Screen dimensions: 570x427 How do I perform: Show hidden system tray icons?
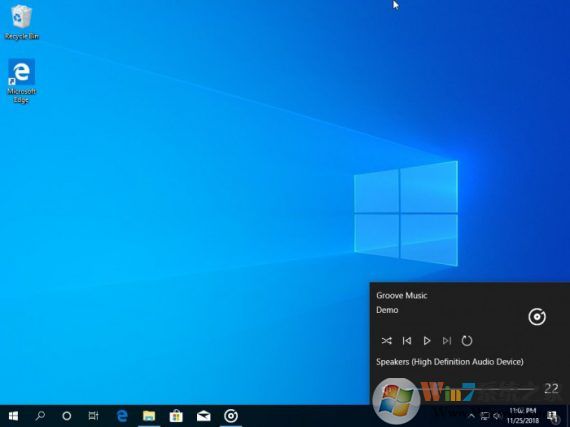coord(471,416)
